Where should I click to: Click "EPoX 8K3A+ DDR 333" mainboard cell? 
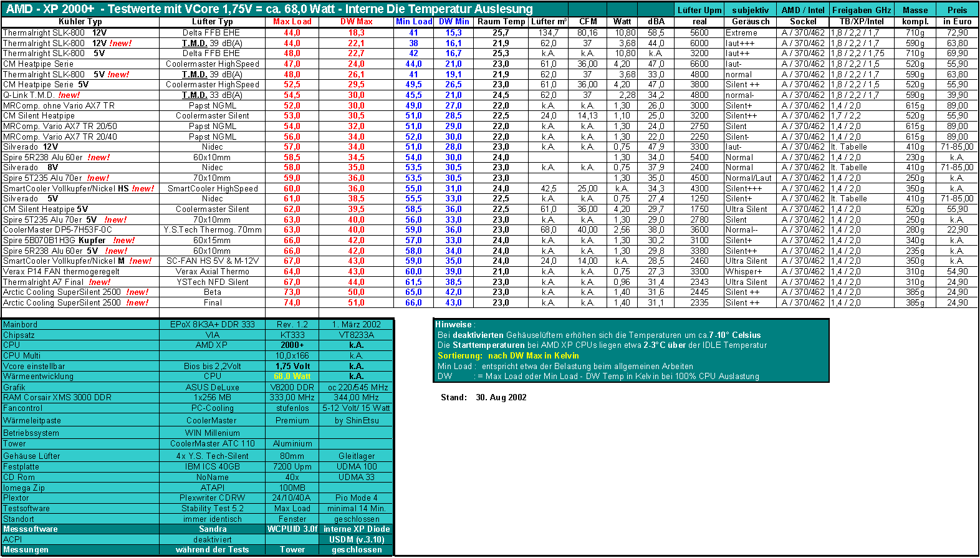point(213,324)
